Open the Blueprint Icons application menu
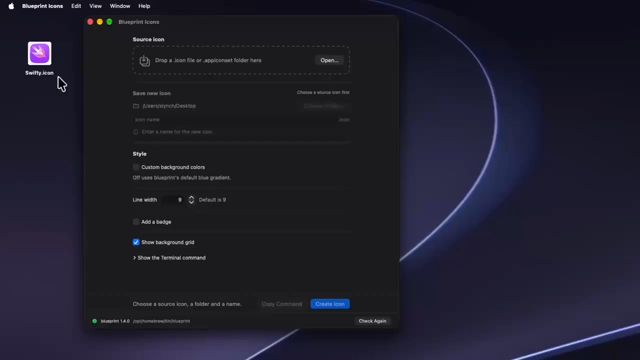 pyautogui.click(x=42, y=6)
